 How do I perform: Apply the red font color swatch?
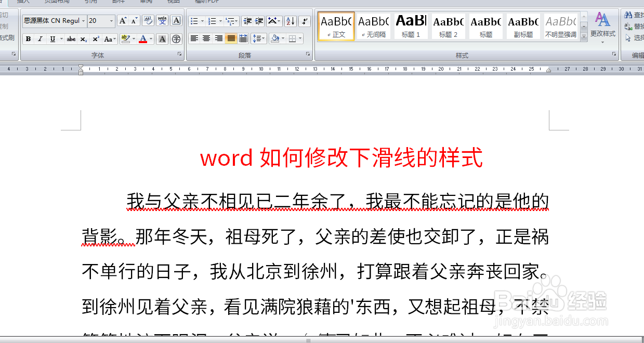(143, 39)
